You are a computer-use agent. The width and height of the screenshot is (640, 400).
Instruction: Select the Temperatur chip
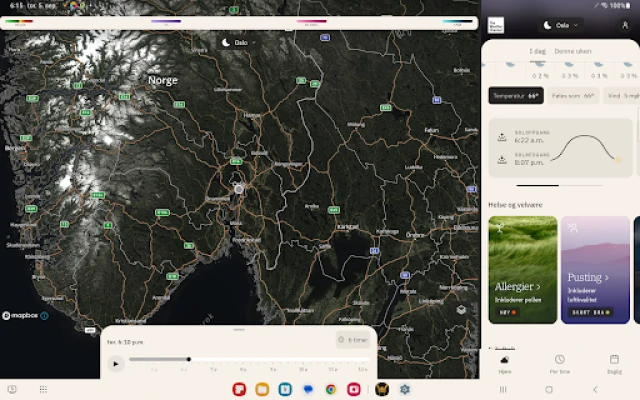pos(515,96)
